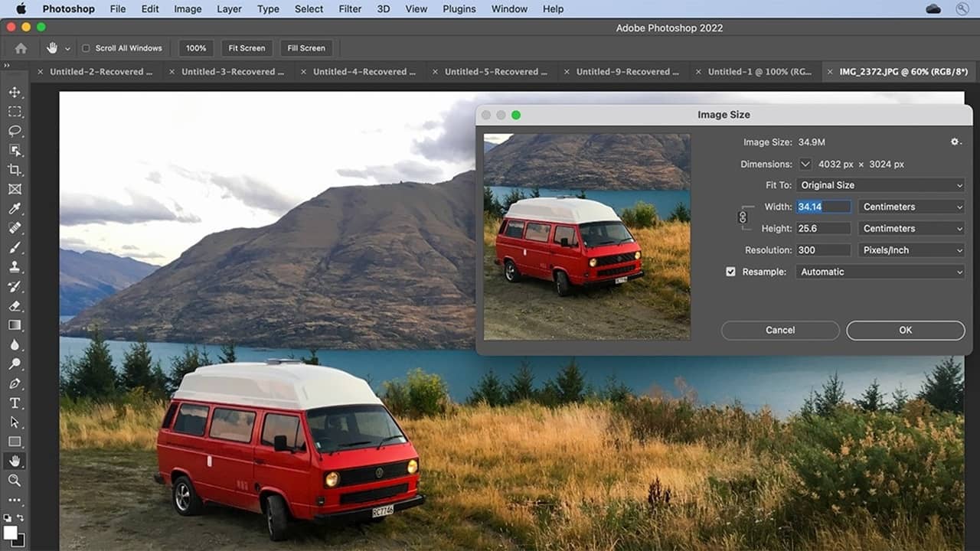Pick the Eyedropper tool
This screenshot has width=980, height=551.
(x=15, y=209)
